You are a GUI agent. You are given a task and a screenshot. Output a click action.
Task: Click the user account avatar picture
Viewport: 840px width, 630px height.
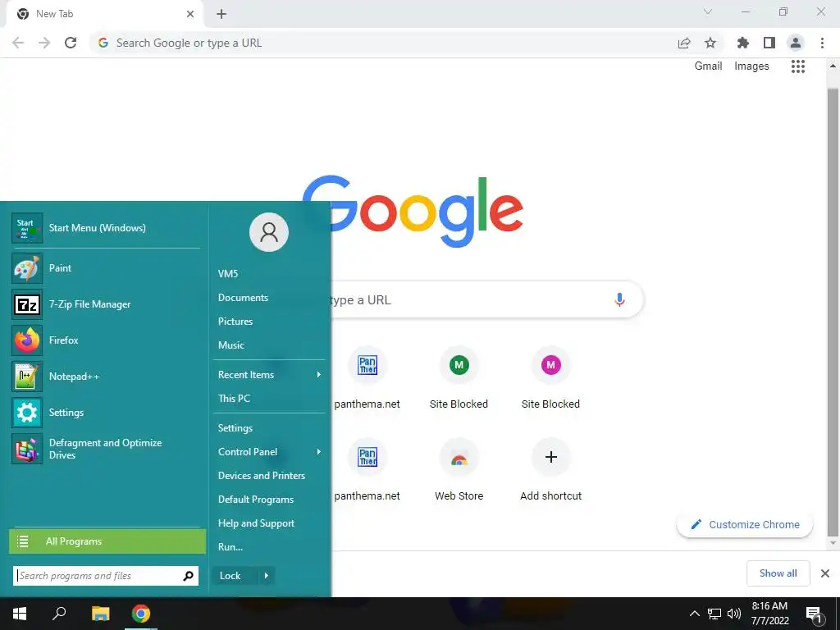(x=269, y=232)
